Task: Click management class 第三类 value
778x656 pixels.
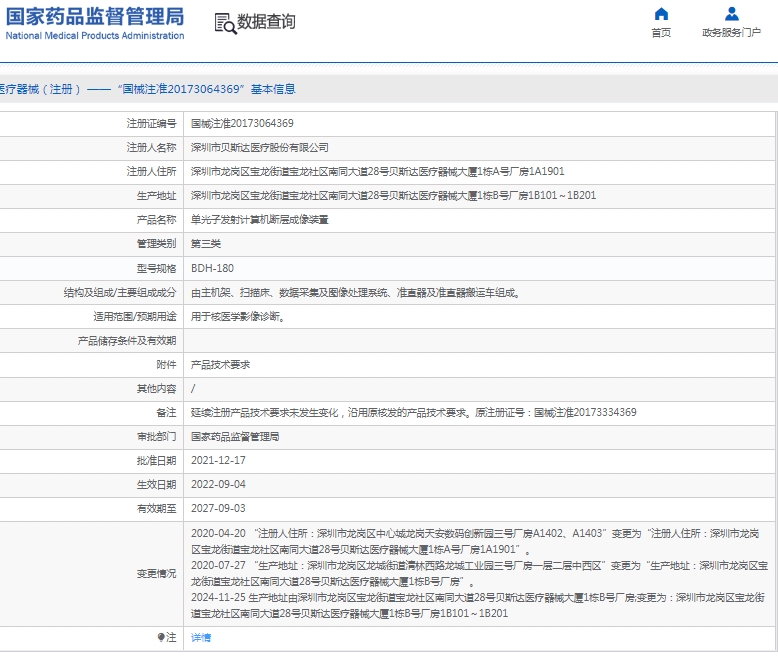Action: (206, 244)
